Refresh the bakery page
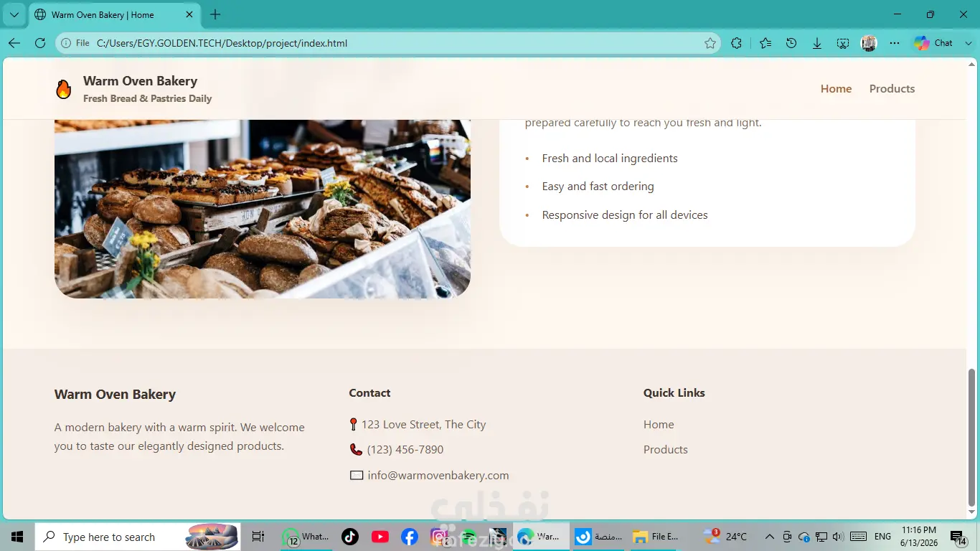 tap(40, 43)
